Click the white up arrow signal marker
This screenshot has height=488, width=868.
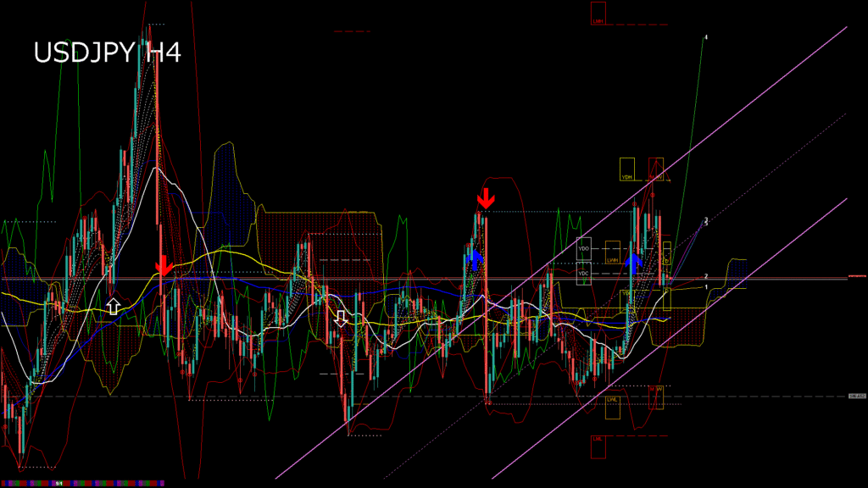click(114, 305)
